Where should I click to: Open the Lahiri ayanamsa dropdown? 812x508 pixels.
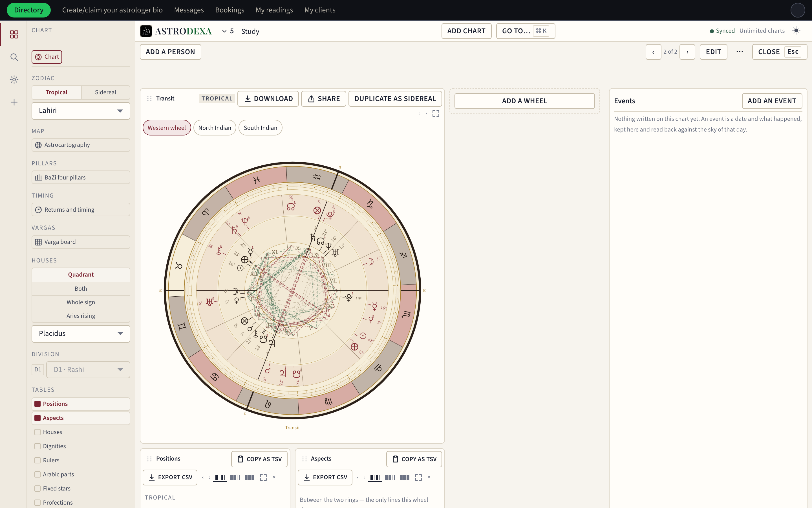coord(81,111)
